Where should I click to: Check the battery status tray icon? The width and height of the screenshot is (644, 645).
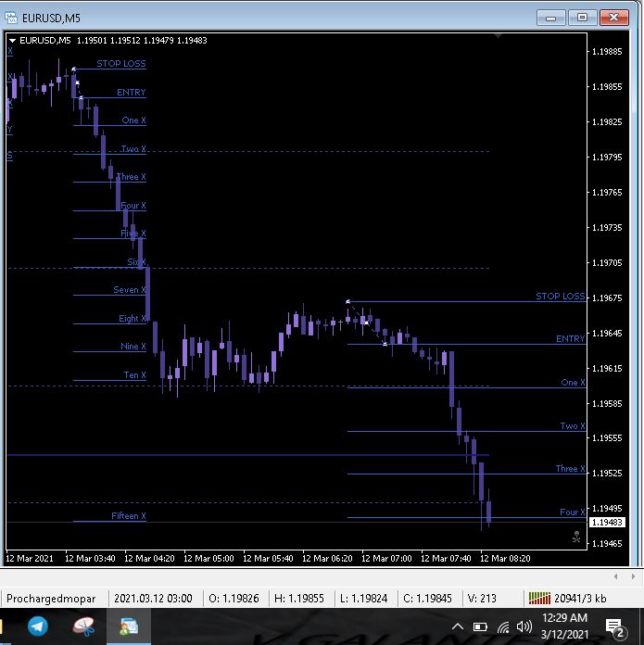480,626
